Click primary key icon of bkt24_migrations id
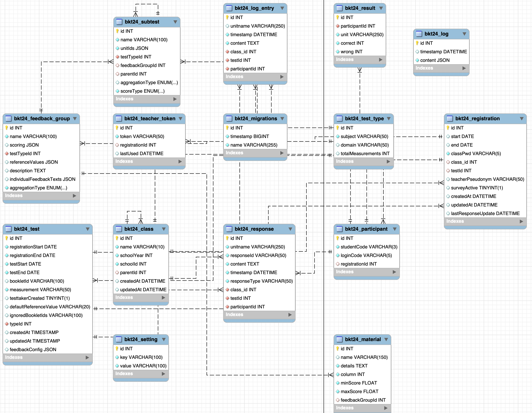532x413 pixels. click(x=227, y=128)
